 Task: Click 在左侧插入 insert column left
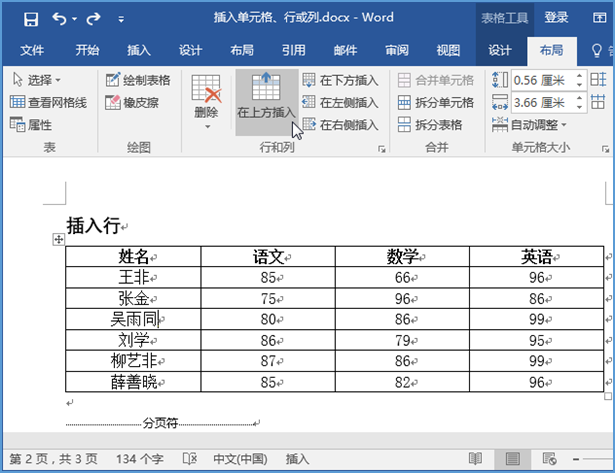click(340, 102)
